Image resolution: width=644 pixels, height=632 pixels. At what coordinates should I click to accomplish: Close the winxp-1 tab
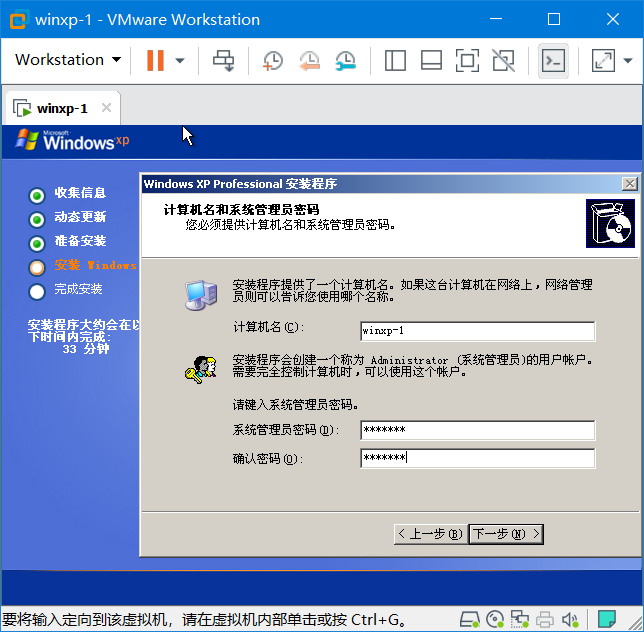click(106, 108)
